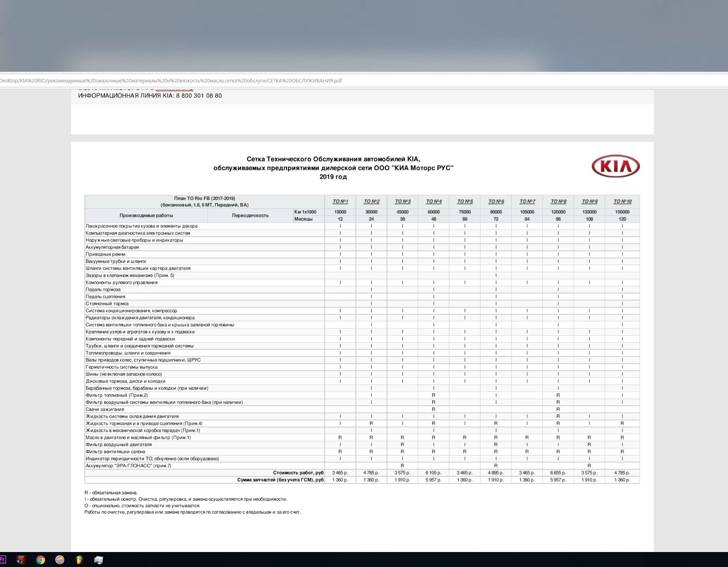Select row 'Топливопроводы, шланги и соединения'

coord(362,353)
